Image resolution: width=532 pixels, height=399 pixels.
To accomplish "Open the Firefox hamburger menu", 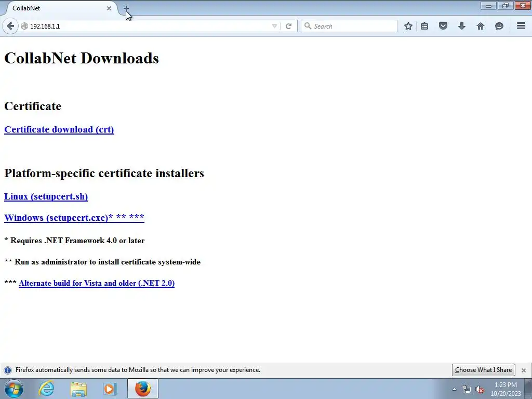I will 521,26.
